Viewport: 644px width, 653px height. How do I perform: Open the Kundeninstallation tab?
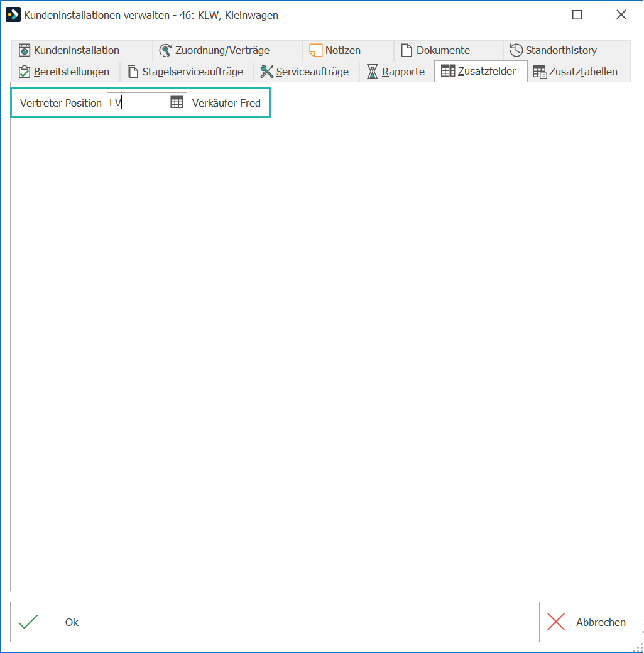(82, 50)
